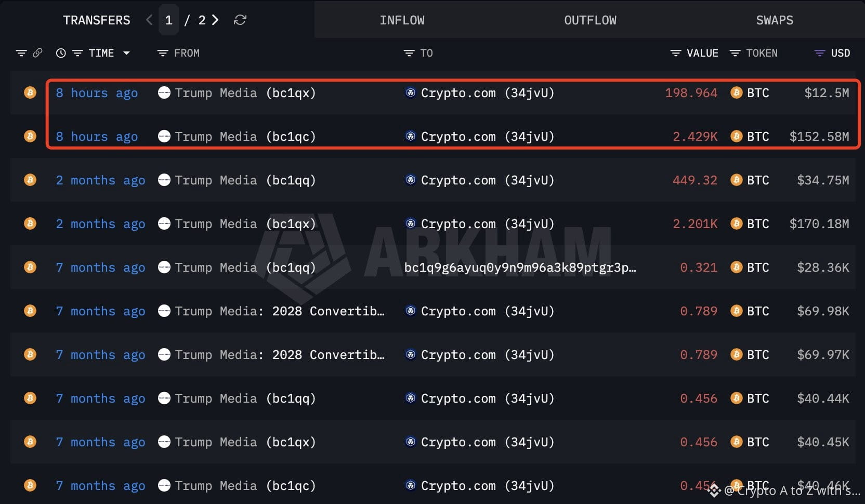Click the USD amount $40.44K
This screenshot has height=504, width=865.
[x=823, y=399]
